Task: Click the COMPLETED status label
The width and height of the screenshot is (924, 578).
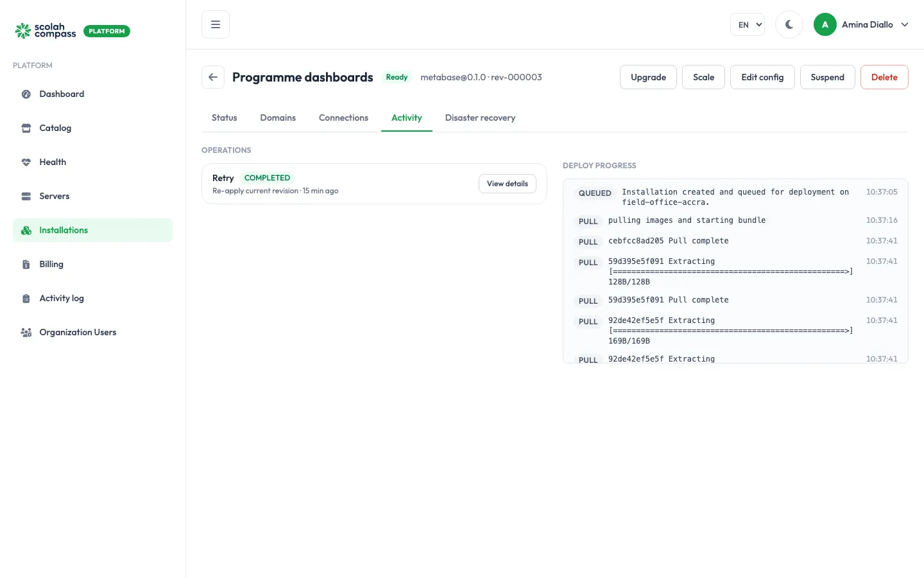Action: pos(267,178)
